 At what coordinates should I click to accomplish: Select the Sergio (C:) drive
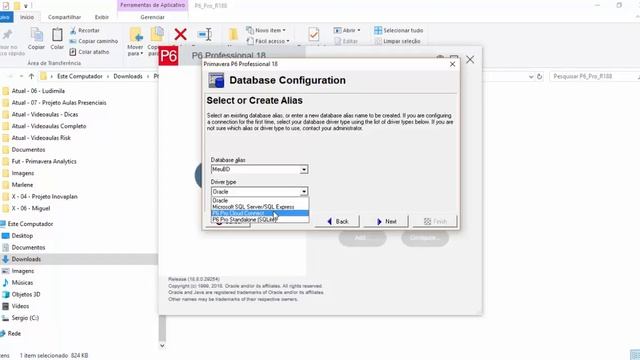[25, 318]
